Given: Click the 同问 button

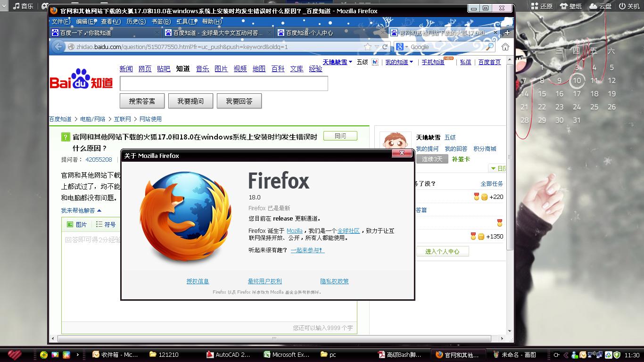Looking at the screenshot, I should [340, 136].
